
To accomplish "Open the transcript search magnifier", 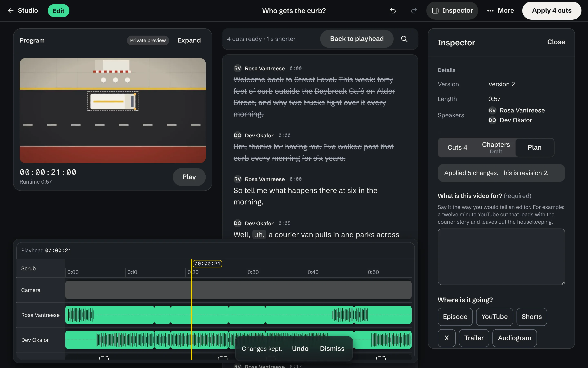I will 404,39.
